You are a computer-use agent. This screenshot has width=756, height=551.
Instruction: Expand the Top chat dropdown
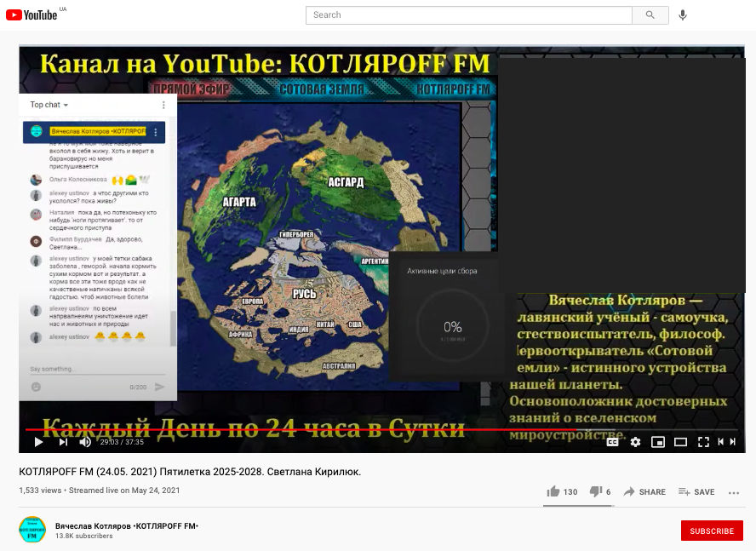pos(49,105)
